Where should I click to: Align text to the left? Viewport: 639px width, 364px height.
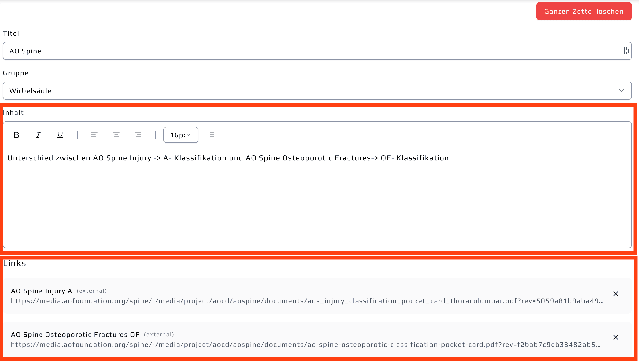tap(94, 135)
